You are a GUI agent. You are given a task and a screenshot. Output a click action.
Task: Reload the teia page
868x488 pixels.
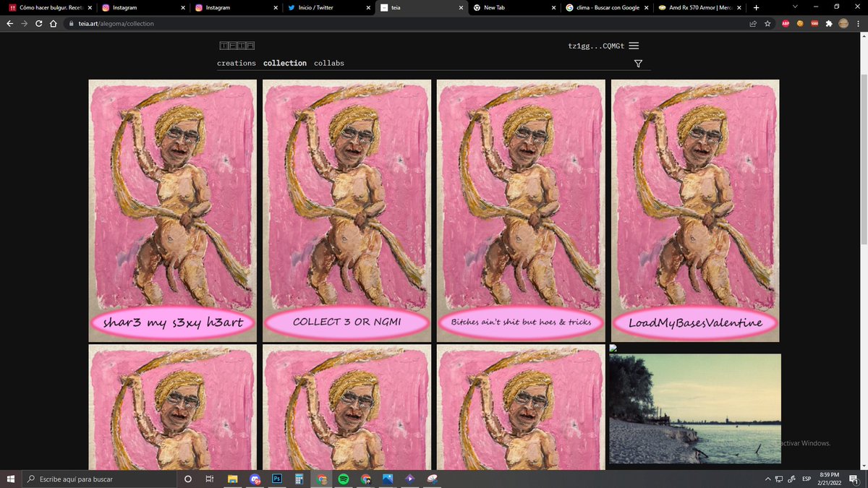40,23
